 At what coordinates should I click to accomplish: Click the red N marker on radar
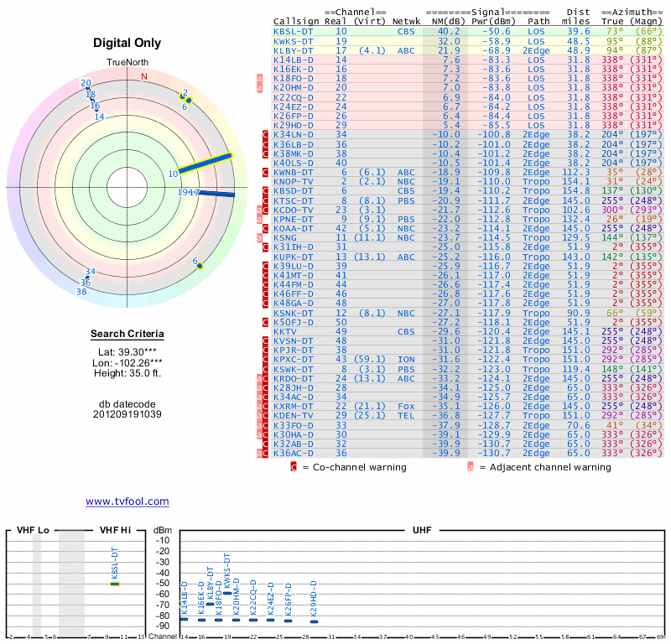tap(144, 76)
